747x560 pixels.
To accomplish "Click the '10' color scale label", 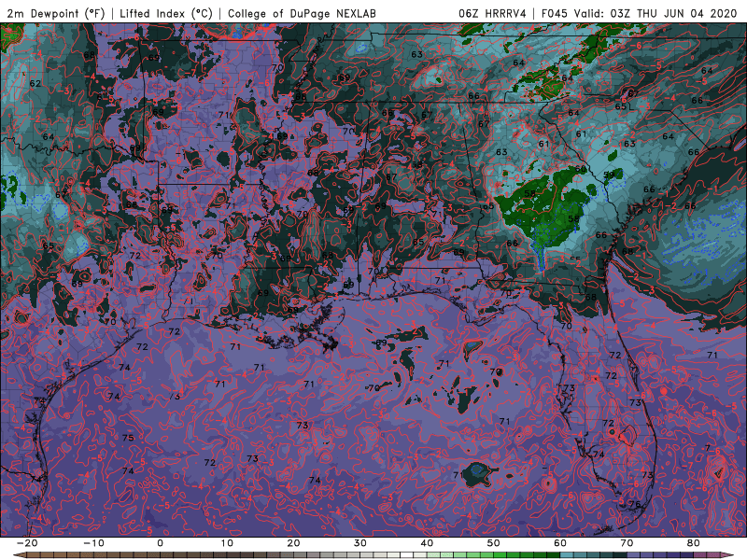I will (227, 543).
